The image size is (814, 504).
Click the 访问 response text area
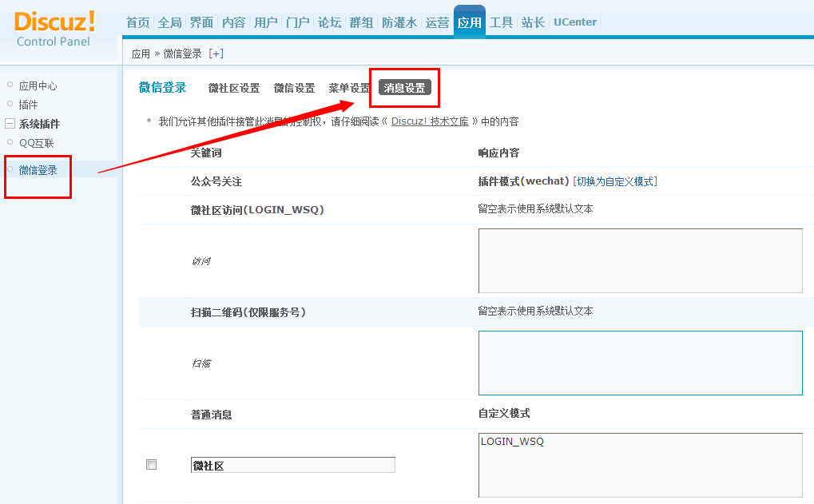click(x=641, y=260)
